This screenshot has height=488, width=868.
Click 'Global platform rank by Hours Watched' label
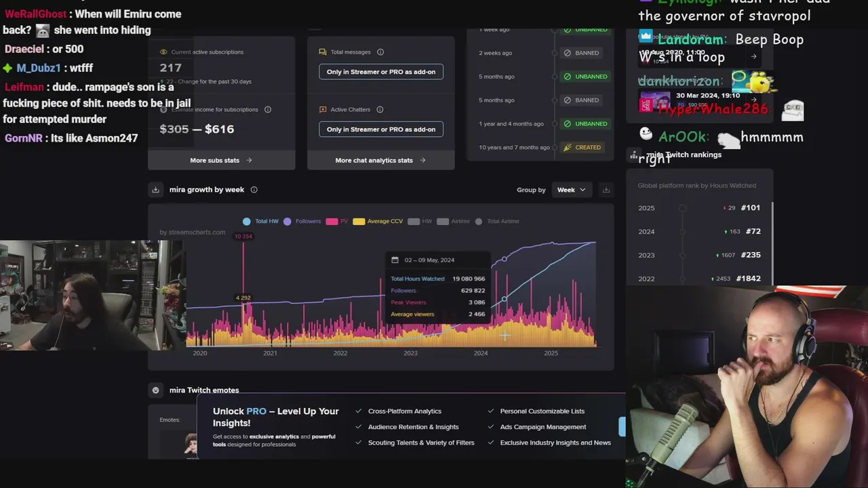click(x=696, y=186)
